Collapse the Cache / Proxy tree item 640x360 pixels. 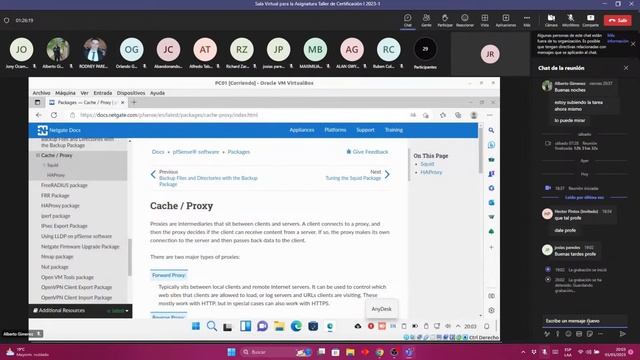[38, 156]
